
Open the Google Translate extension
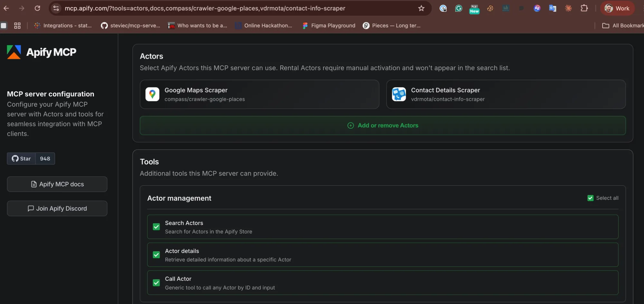553,8
